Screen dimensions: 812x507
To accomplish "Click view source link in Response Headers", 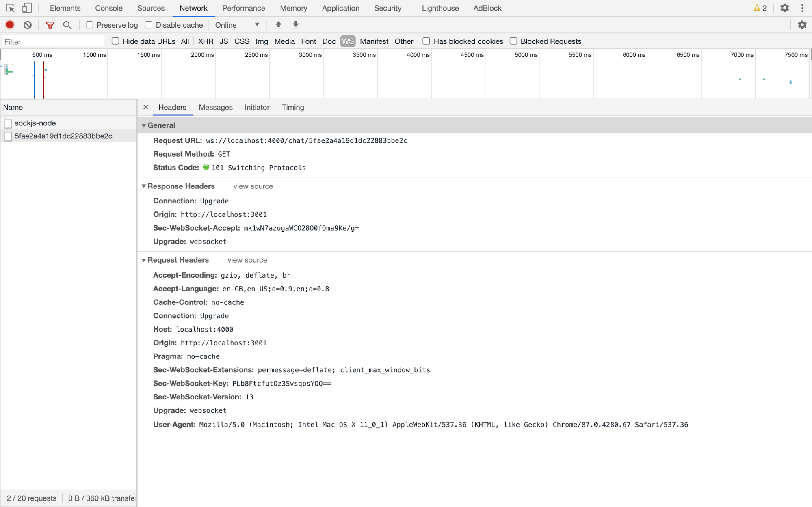I will coord(253,186).
